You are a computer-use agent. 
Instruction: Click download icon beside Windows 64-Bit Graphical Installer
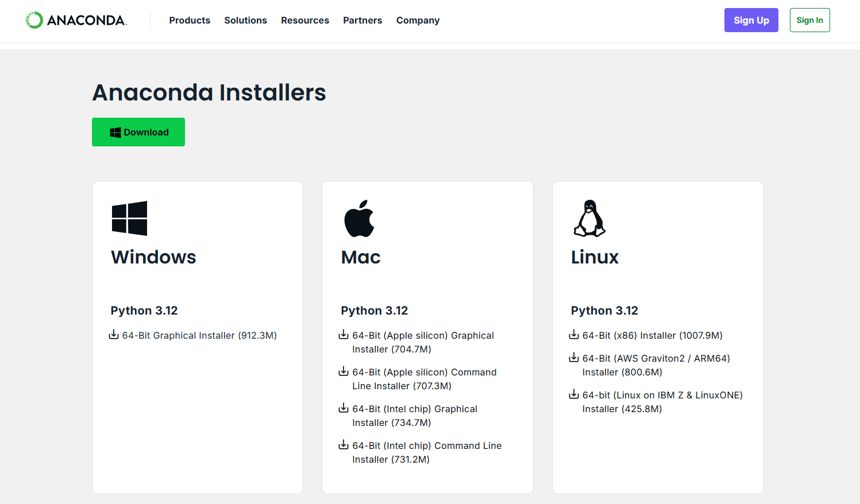pos(114,335)
